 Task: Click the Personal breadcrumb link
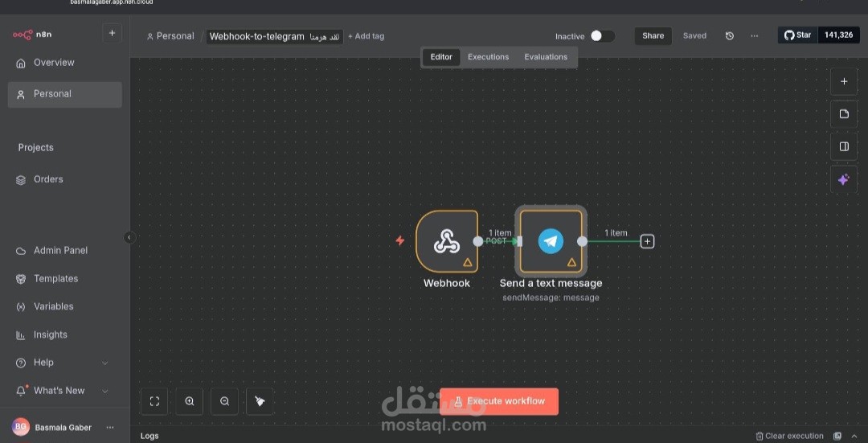click(x=170, y=36)
